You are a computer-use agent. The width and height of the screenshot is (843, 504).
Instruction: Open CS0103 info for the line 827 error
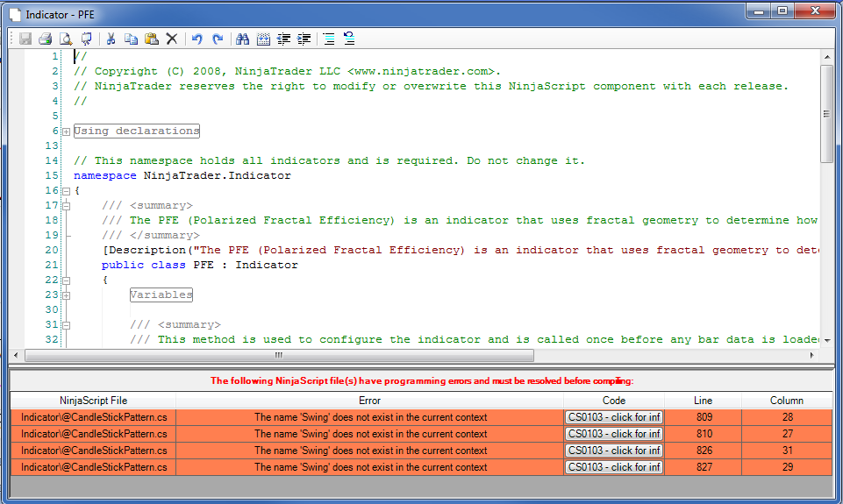point(614,467)
